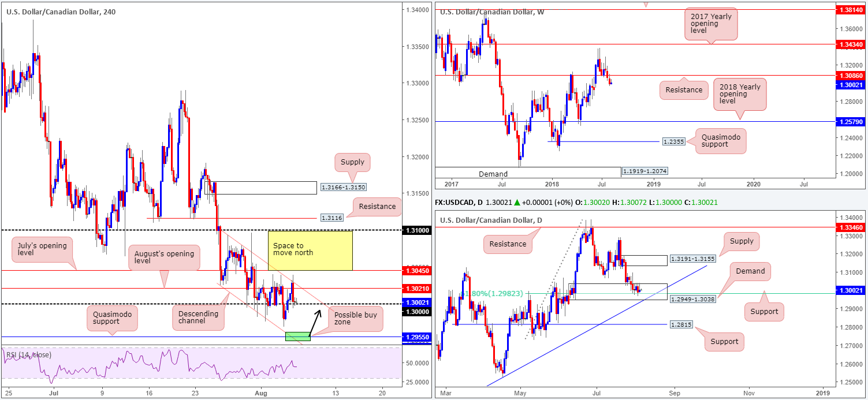
Task: Click the blue 1.30021 label on the daily scale
Action: (x=851, y=290)
